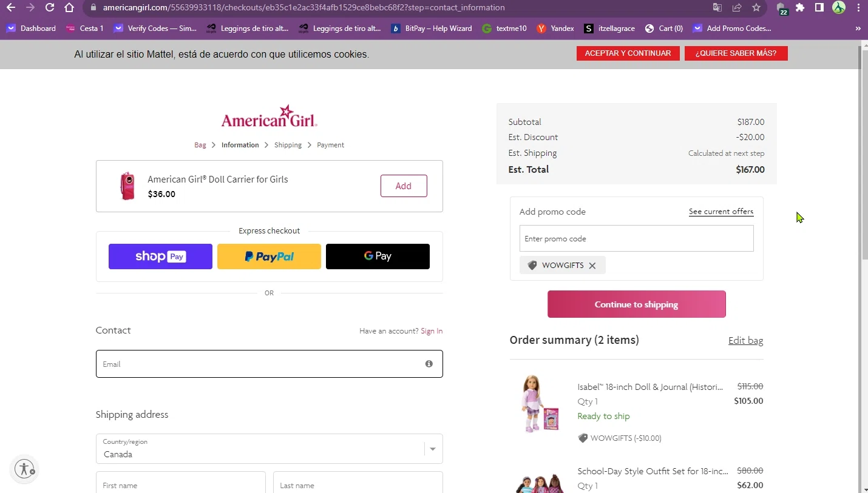Click the Shipping breadcrumb step

click(x=288, y=145)
